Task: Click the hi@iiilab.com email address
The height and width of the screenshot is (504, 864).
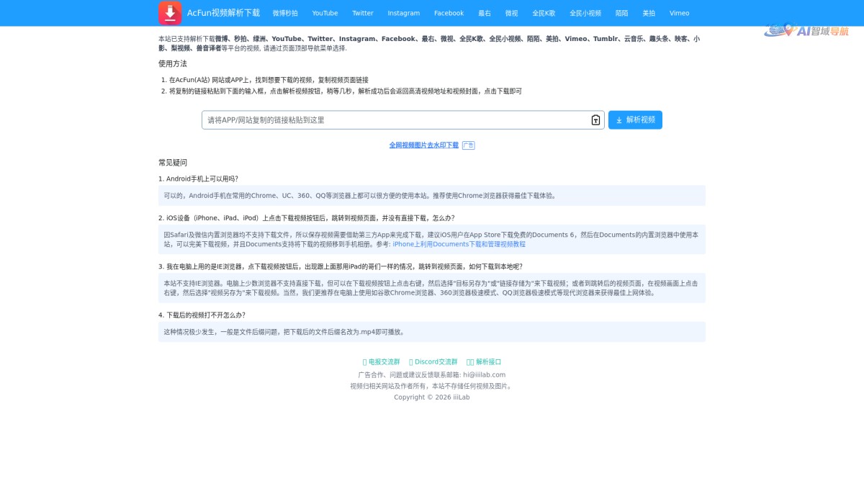Action: click(485, 374)
